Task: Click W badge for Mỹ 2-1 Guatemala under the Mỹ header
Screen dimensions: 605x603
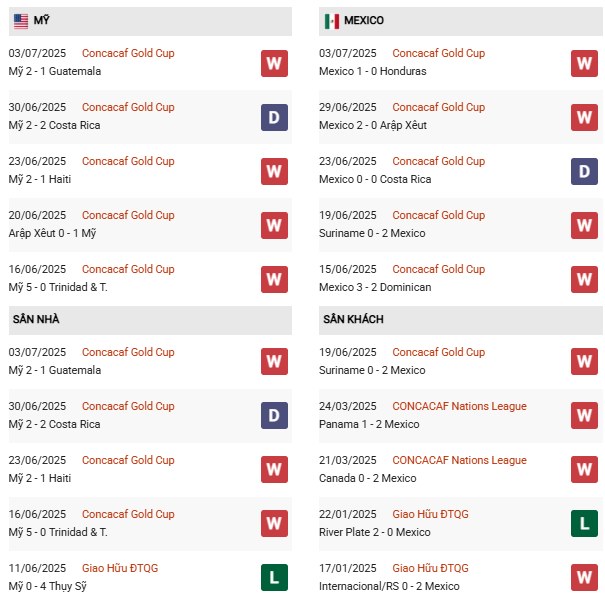Action: [275, 64]
